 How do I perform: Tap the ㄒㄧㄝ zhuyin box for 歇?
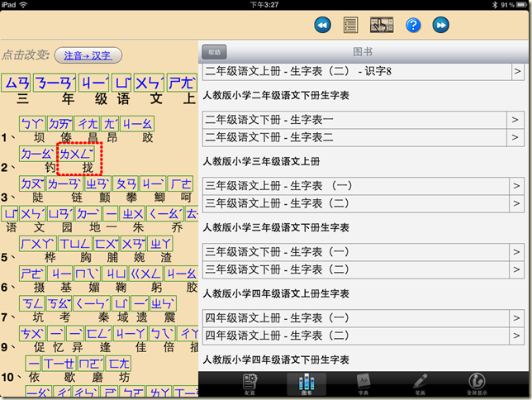pos(59,364)
